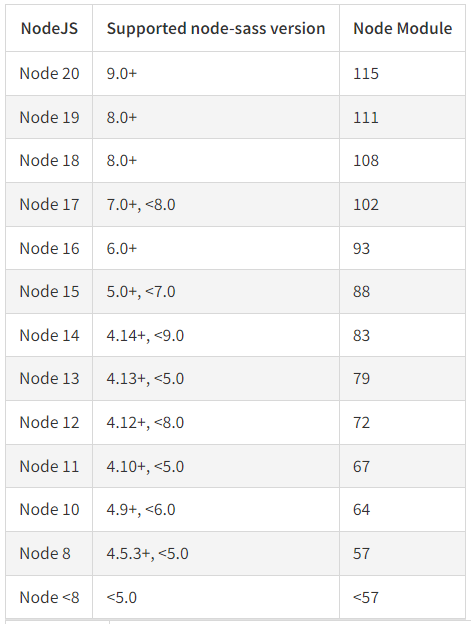Select the Node <8 row label
The width and height of the screenshot is (471, 624).
49,597
